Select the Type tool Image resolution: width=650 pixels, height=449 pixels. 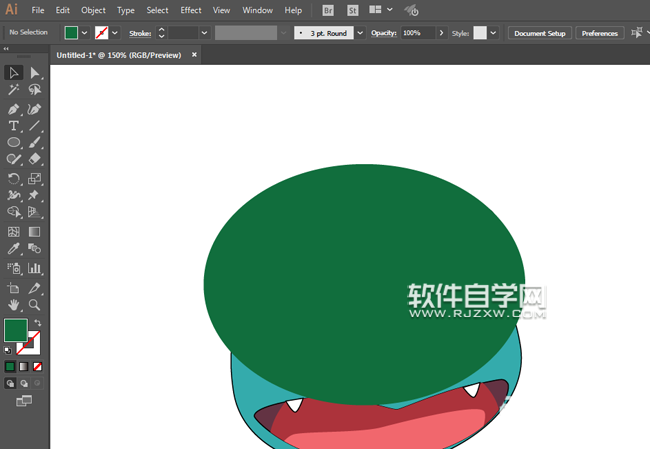point(14,126)
